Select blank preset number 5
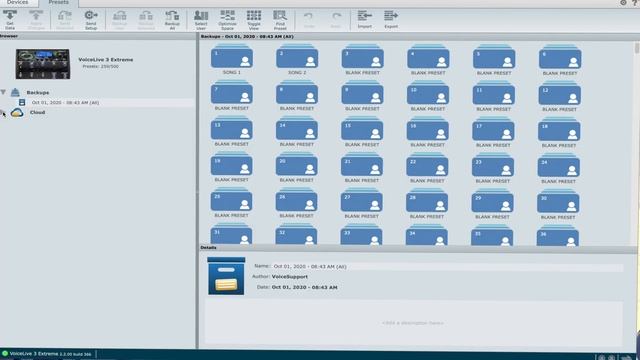The height and width of the screenshot is (360, 640). (x=494, y=60)
